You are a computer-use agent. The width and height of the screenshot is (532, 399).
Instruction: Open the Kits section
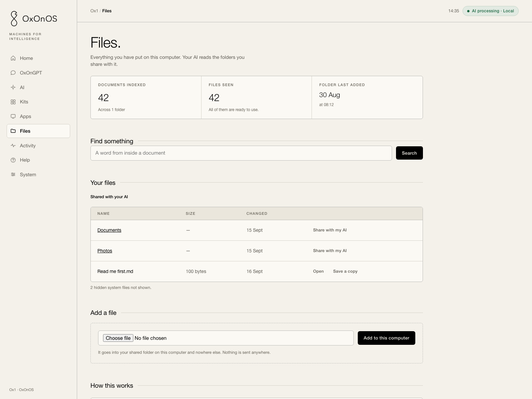[x=38, y=102]
